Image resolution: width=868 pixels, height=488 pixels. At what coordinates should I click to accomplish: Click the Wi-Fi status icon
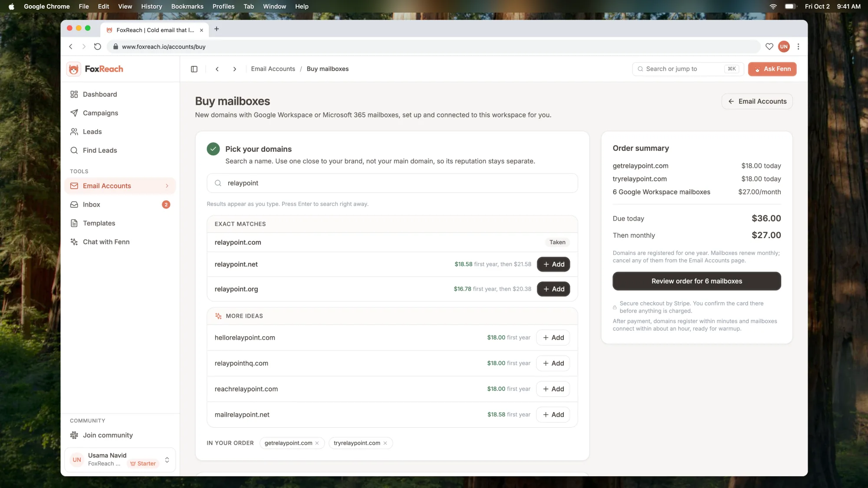(773, 7)
